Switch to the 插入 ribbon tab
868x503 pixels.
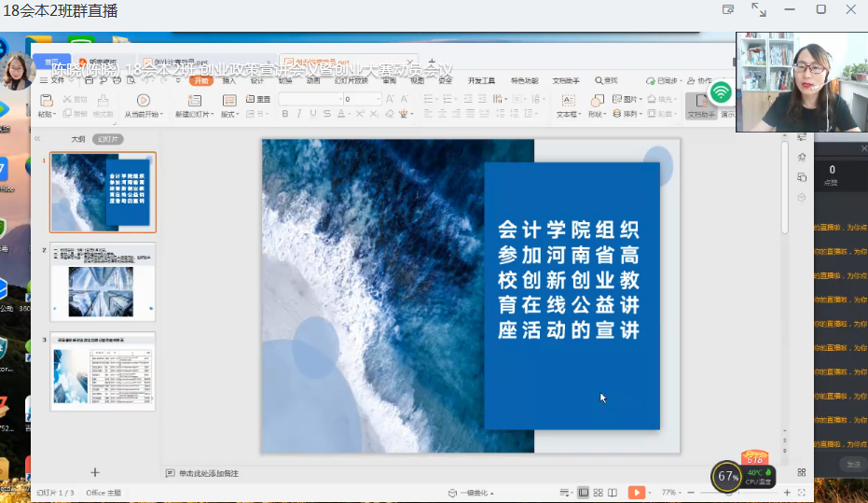(x=229, y=80)
